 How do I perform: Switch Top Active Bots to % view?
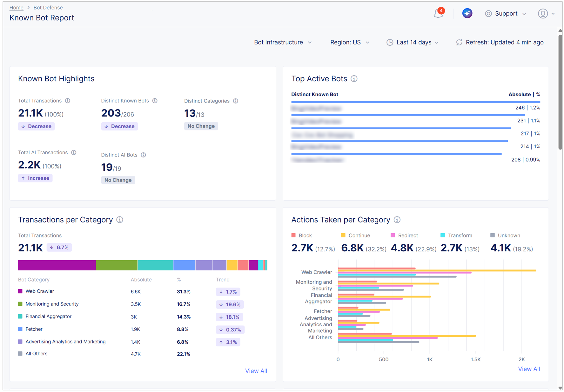tap(538, 94)
